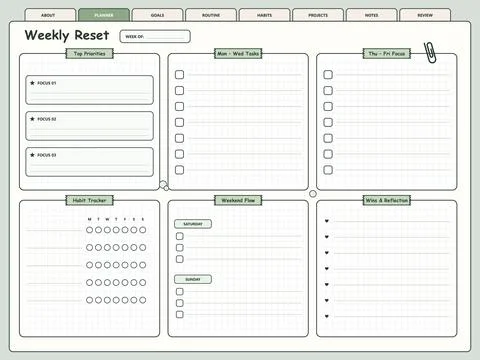This screenshot has width=480, height=360.
Task: Click the Sunday label button
Action: [193, 279]
